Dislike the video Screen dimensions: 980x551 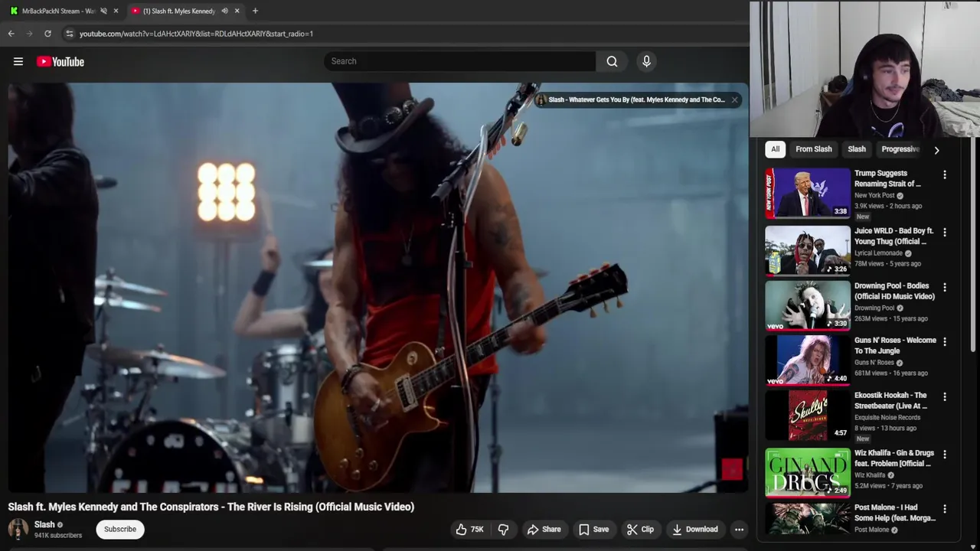(504, 529)
